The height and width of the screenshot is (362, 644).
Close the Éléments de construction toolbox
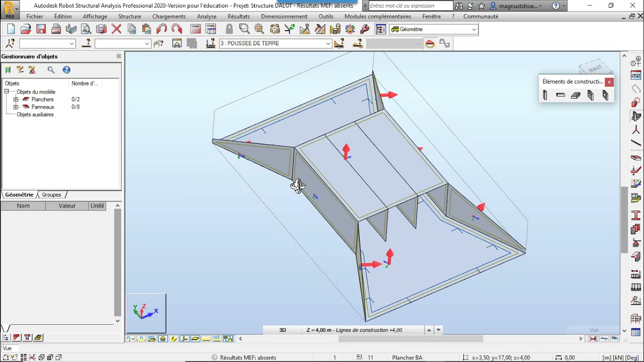(x=609, y=82)
